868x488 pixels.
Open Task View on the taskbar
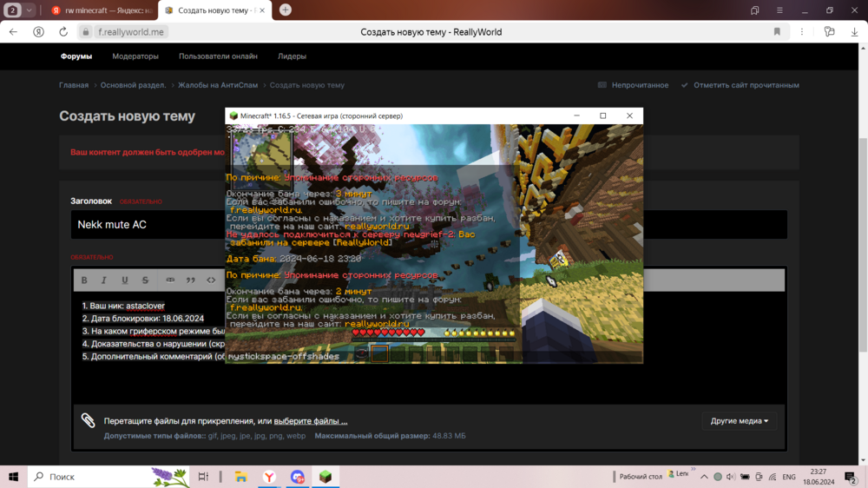tap(203, 477)
